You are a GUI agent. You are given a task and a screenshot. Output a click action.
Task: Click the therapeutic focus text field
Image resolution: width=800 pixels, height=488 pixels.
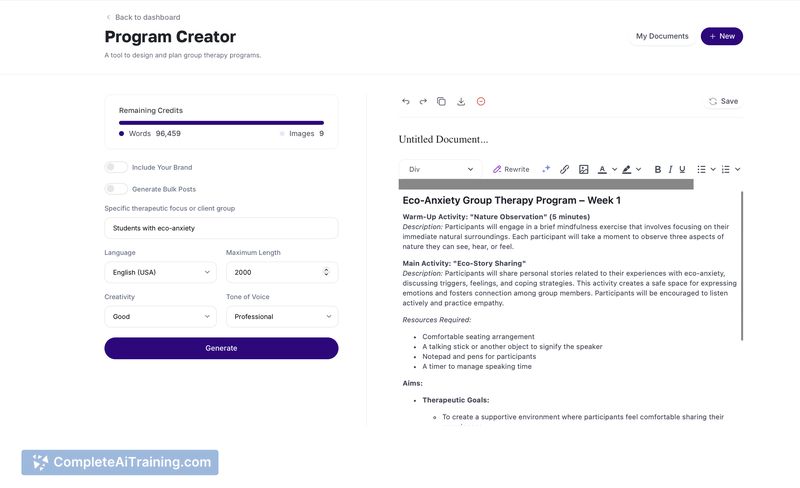point(221,228)
